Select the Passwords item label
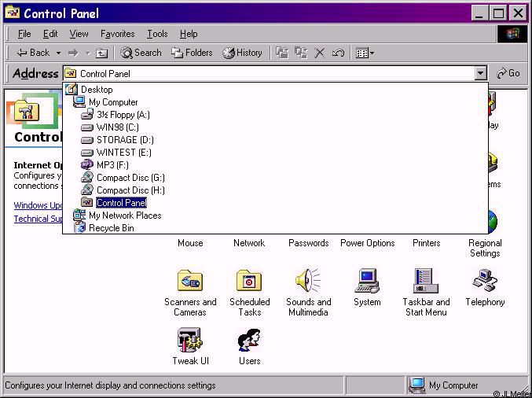532x398 pixels. click(x=308, y=243)
